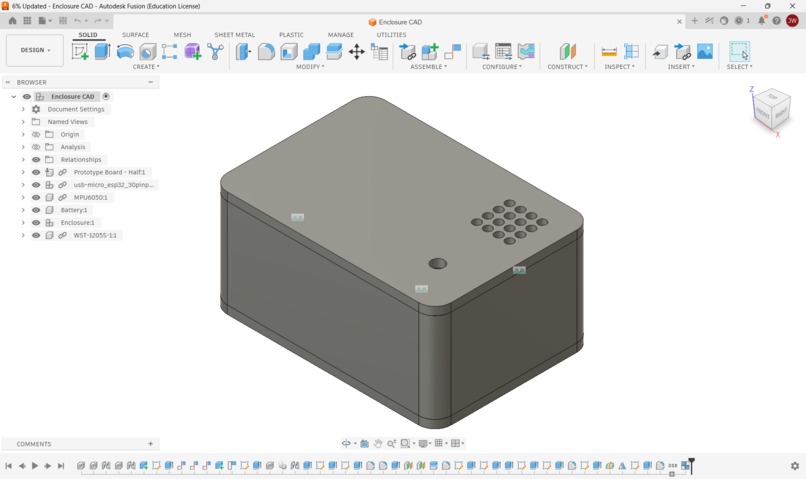Expand the Battery:1 node

pyautogui.click(x=23, y=210)
